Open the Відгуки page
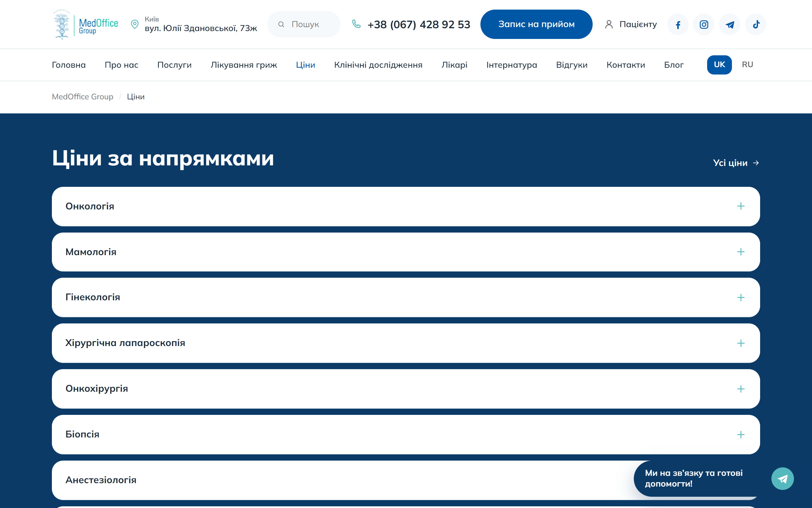The width and height of the screenshot is (812, 508). click(x=572, y=65)
